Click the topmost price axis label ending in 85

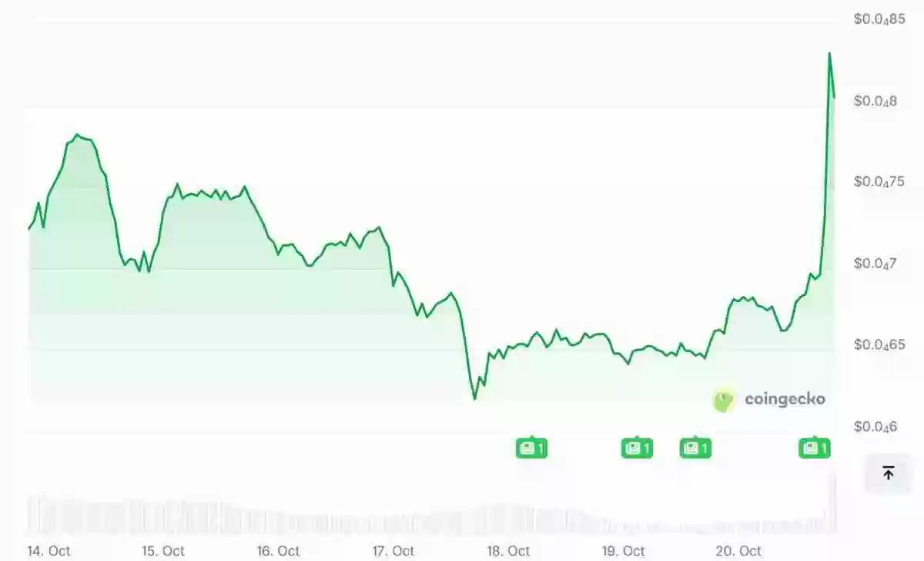[x=879, y=19]
